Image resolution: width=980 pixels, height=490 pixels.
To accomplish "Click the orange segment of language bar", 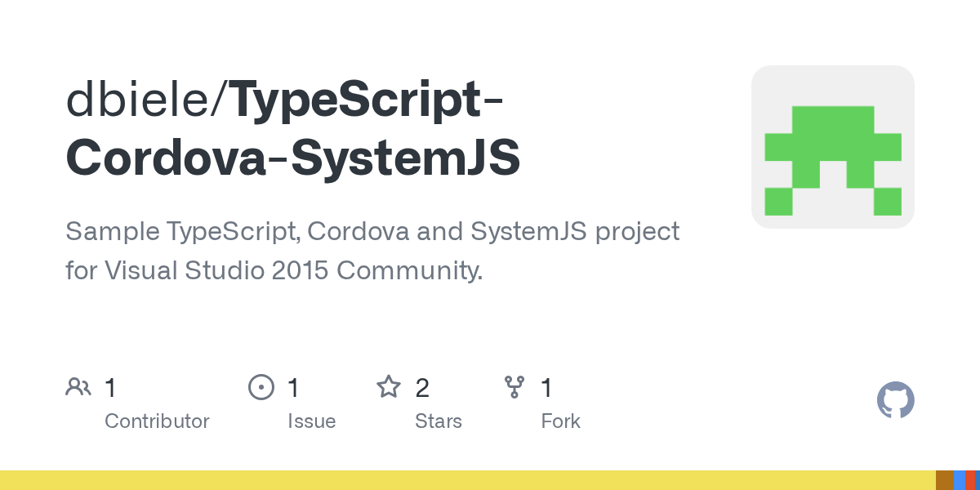I will 970,480.
